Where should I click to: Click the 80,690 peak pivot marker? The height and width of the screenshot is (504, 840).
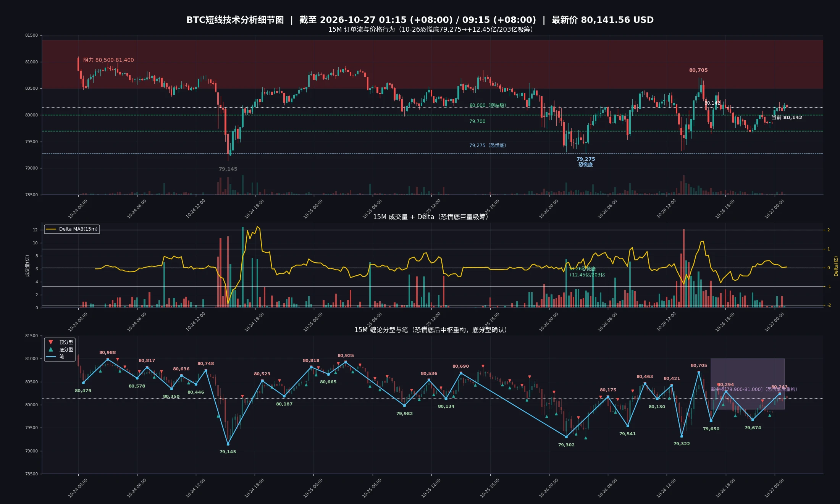[461, 373]
